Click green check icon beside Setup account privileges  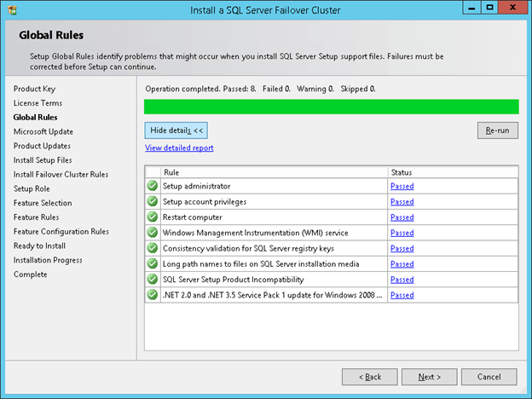click(153, 202)
